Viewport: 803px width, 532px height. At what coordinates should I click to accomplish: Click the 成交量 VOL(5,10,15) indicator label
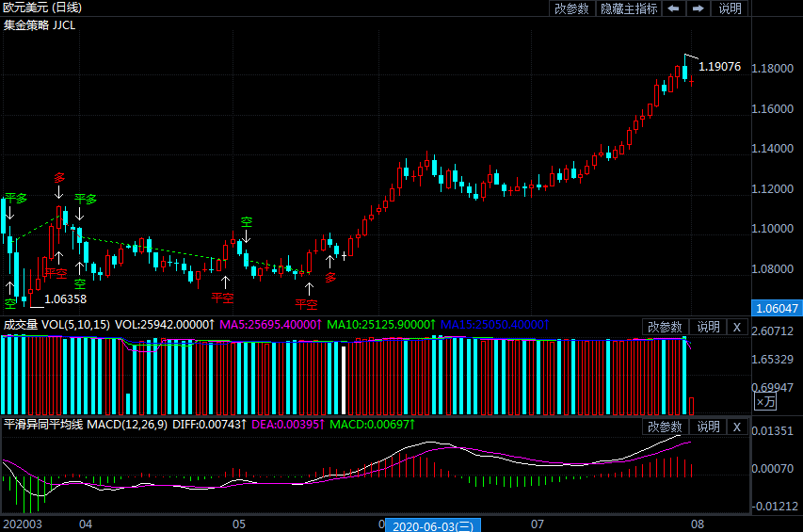coord(56,325)
